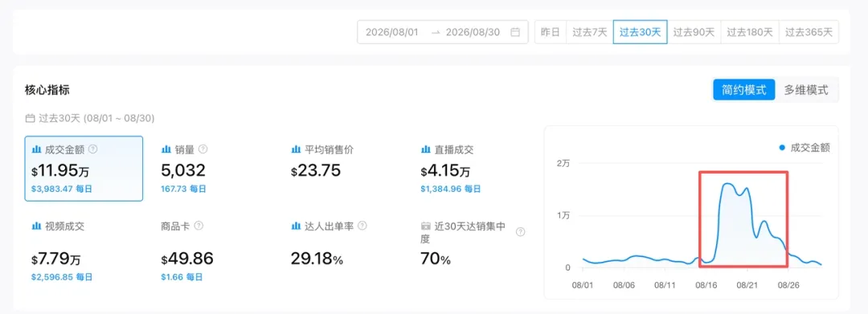Click help icon next to 商品卡
This screenshot has height=314, width=868.
pos(199,226)
